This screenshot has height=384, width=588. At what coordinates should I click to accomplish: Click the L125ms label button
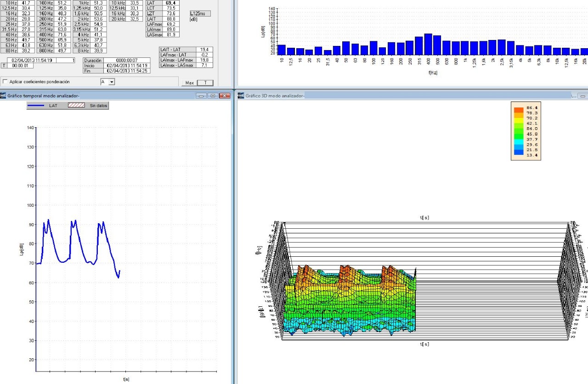coord(200,14)
